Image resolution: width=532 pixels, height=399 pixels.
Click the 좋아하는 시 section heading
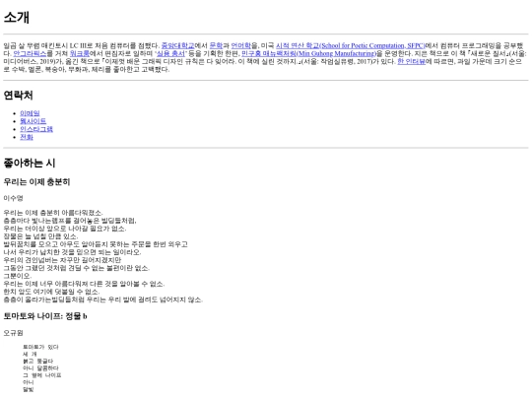point(30,163)
